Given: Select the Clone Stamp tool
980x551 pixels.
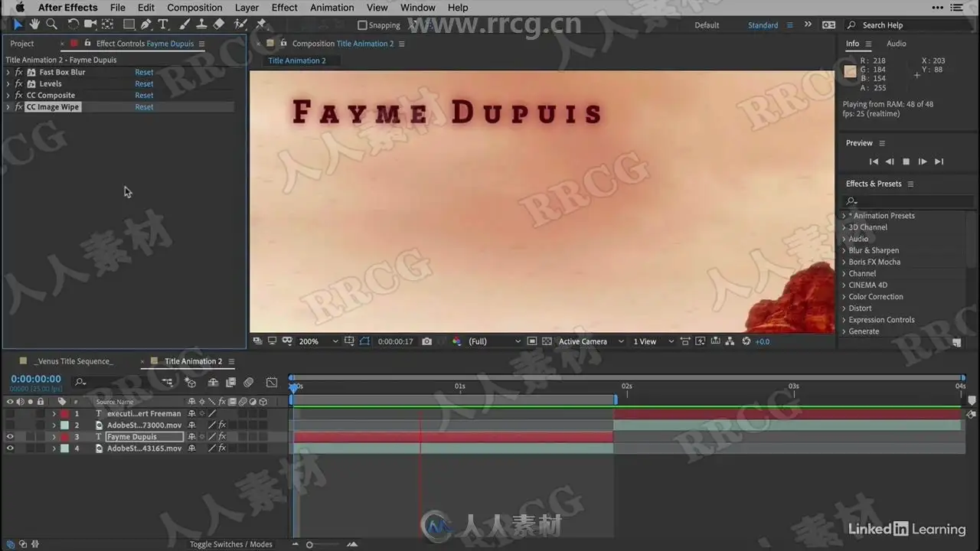Looking at the screenshot, I should pos(201,24).
